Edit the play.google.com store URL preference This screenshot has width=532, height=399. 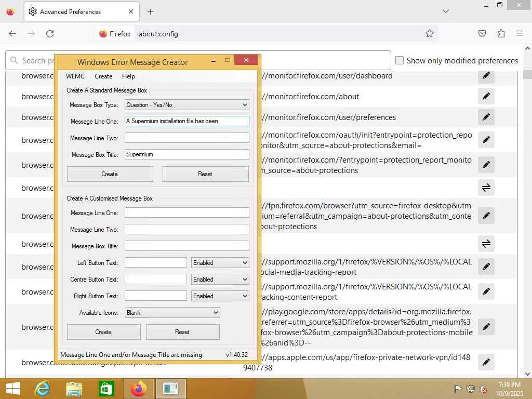(x=486, y=327)
